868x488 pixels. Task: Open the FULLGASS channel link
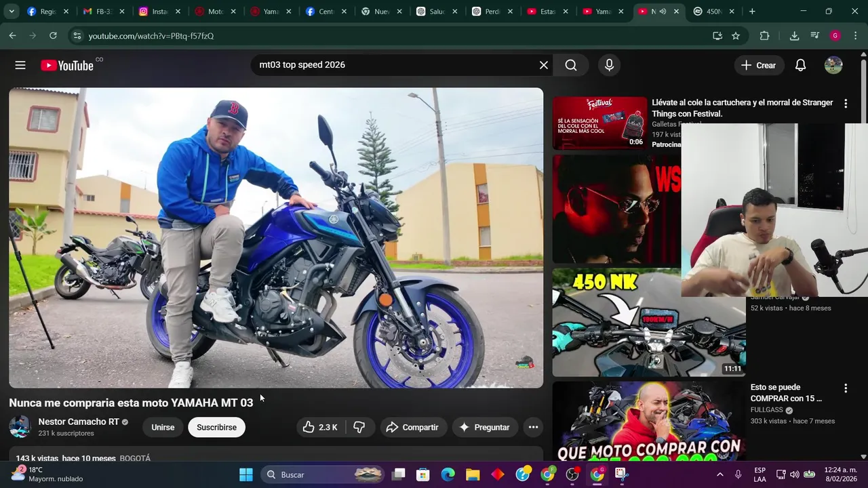click(x=767, y=410)
